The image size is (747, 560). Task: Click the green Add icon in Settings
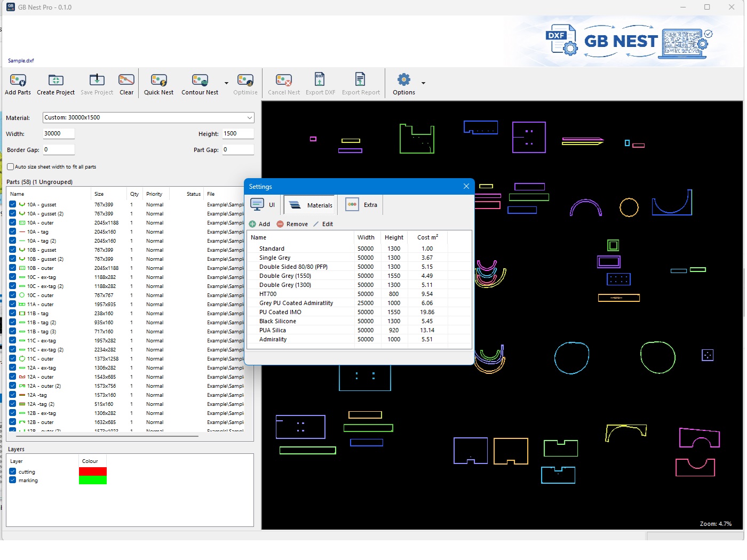[x=252, y=224]
